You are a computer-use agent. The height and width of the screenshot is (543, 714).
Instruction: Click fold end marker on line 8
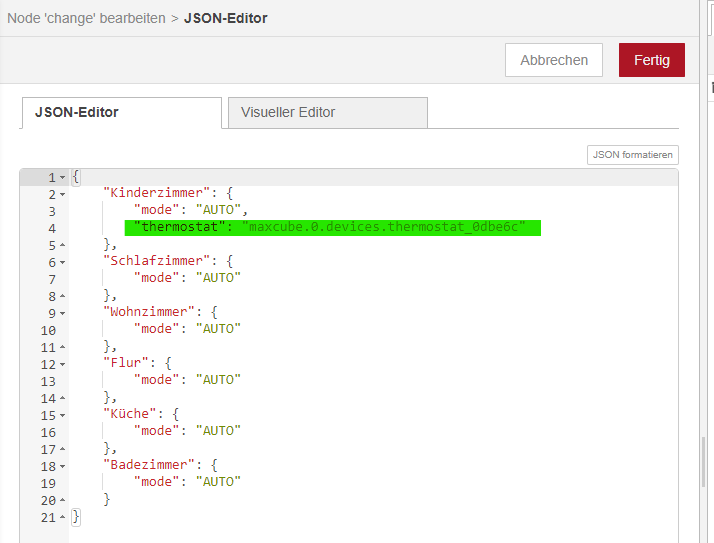[62, 296]
